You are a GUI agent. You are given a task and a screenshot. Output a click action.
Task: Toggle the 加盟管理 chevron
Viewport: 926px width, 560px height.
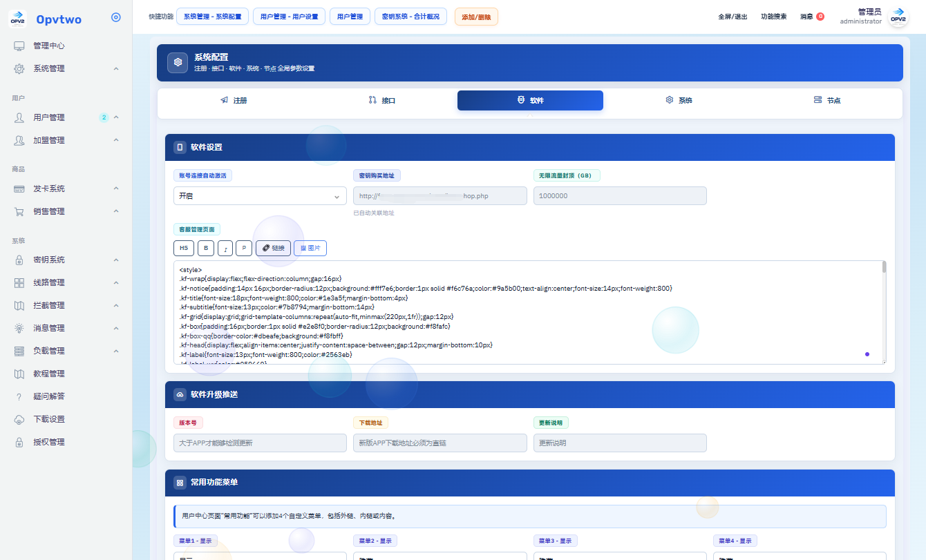[x=116, y=140]
